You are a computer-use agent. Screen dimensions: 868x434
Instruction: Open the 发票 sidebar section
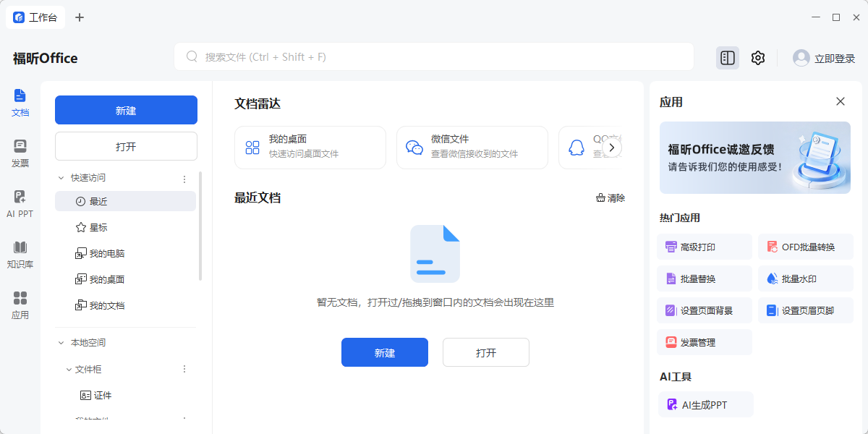(x=20, y=153)
